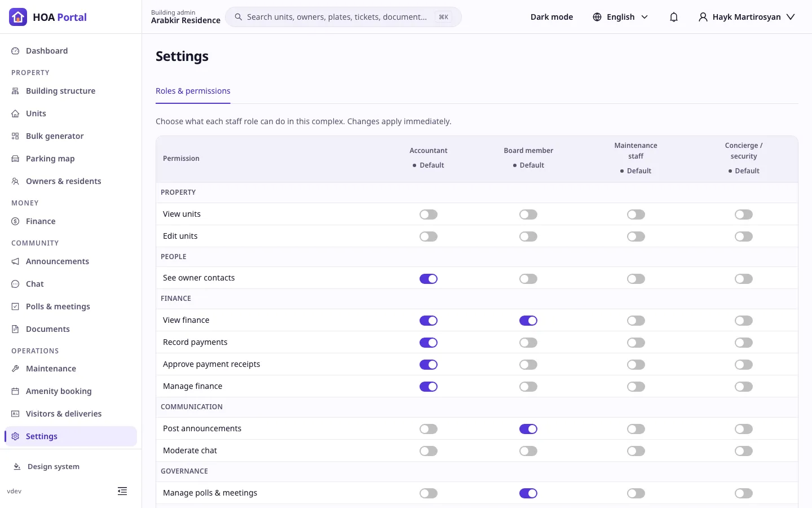
Task: Open notifications bell
Action: tap(674, 17)
